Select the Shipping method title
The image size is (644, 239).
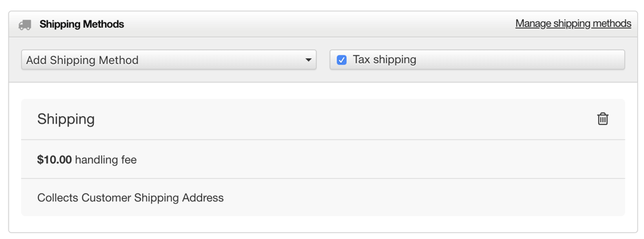pos(66,119)
